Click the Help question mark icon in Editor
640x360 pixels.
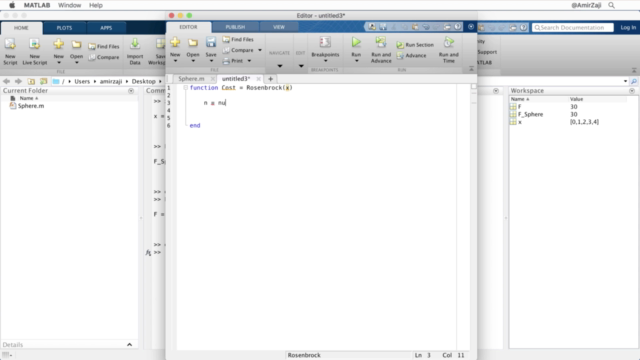point(458,27)
